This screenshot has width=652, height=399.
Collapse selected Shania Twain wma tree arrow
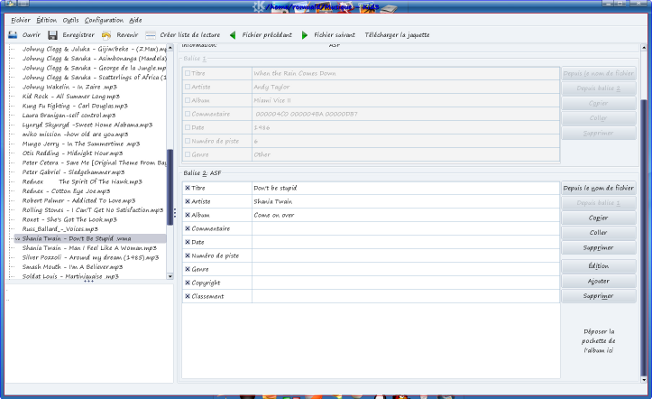[x=17, y=239]
